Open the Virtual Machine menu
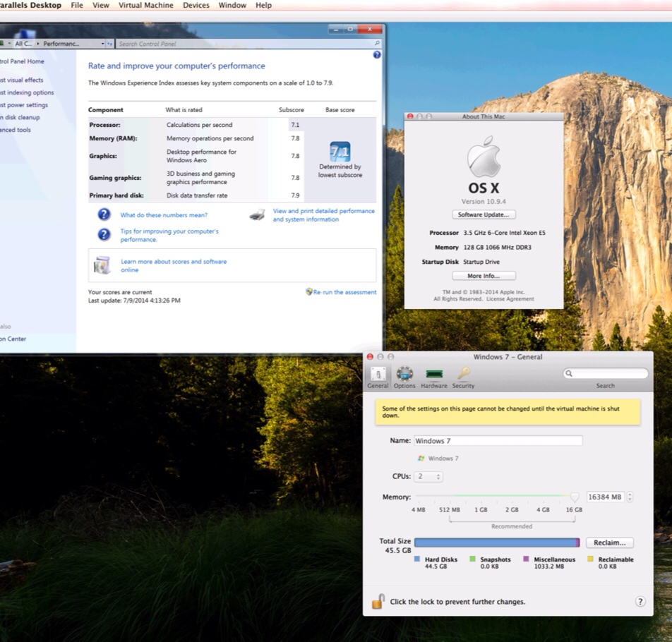This screenshot has height=642, width=672. coord(146,5)
